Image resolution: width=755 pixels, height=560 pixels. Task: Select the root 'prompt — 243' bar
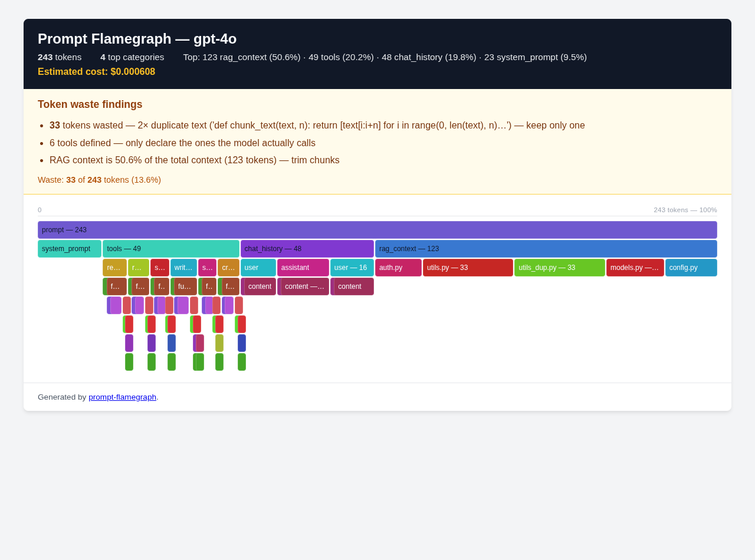coord(377,230)
